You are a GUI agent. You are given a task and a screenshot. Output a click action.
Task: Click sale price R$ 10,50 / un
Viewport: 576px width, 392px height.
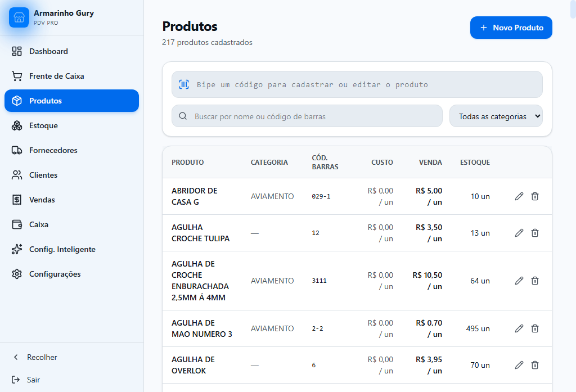[427, 281]
